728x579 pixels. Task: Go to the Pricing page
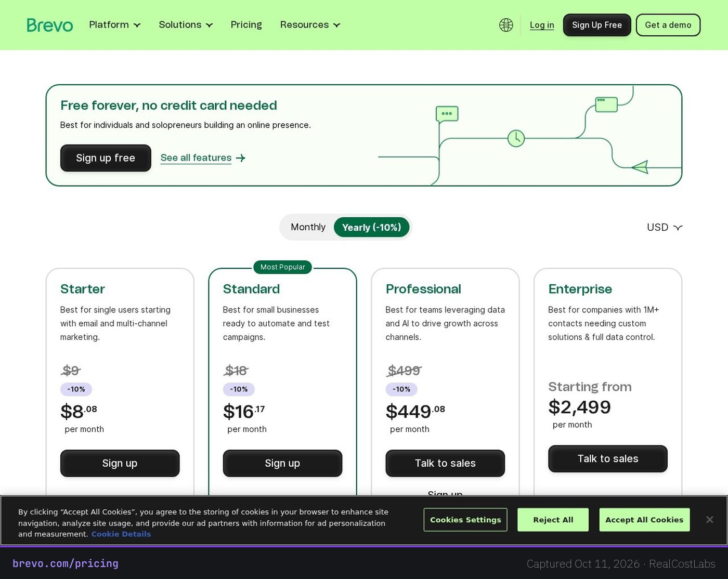[246, 25]
